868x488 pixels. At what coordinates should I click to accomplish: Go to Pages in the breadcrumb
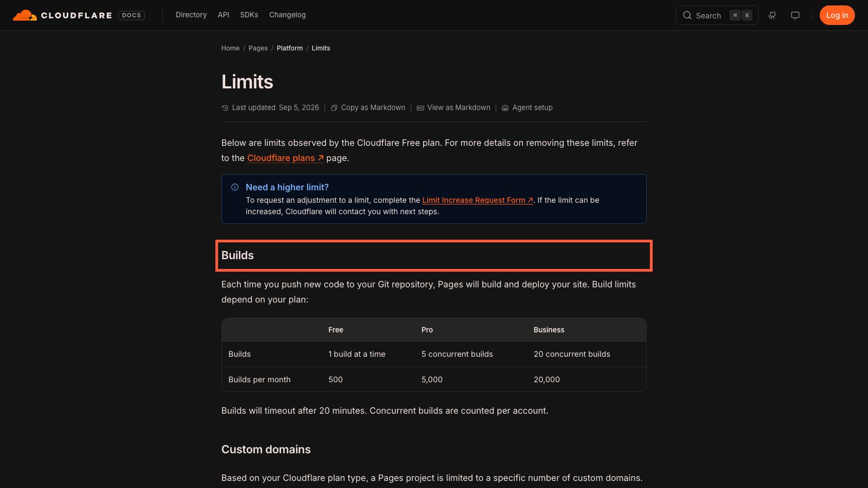pyautogui.click(x=258, y=48)
